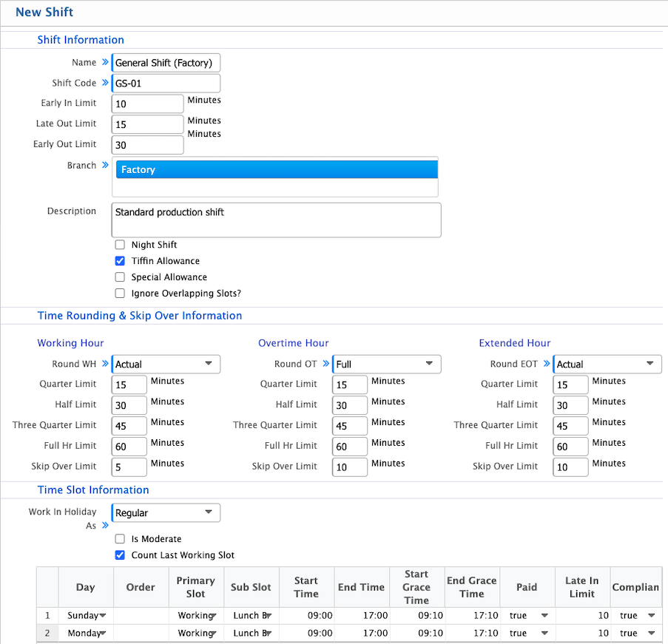The image size is (668, 644).
Task: Open the Round OT dropdown showing Full
Action: coord(386,364)
